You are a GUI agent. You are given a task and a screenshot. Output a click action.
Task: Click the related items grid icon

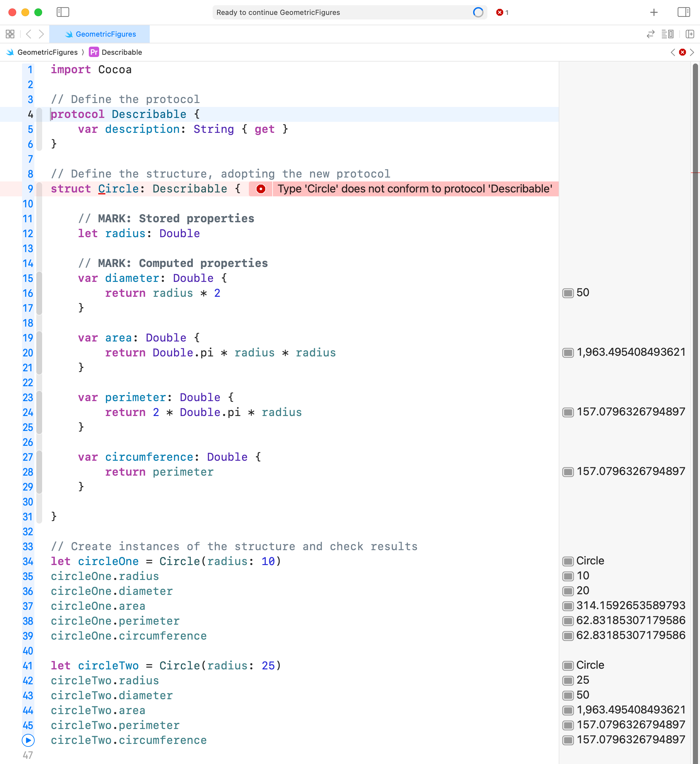10,34
